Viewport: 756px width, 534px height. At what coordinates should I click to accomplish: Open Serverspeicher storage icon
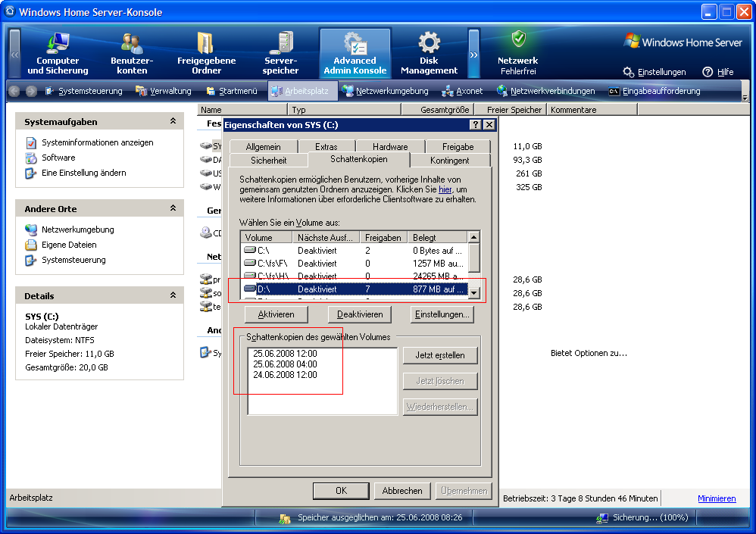pyautogui.click(x=281, y=53)
